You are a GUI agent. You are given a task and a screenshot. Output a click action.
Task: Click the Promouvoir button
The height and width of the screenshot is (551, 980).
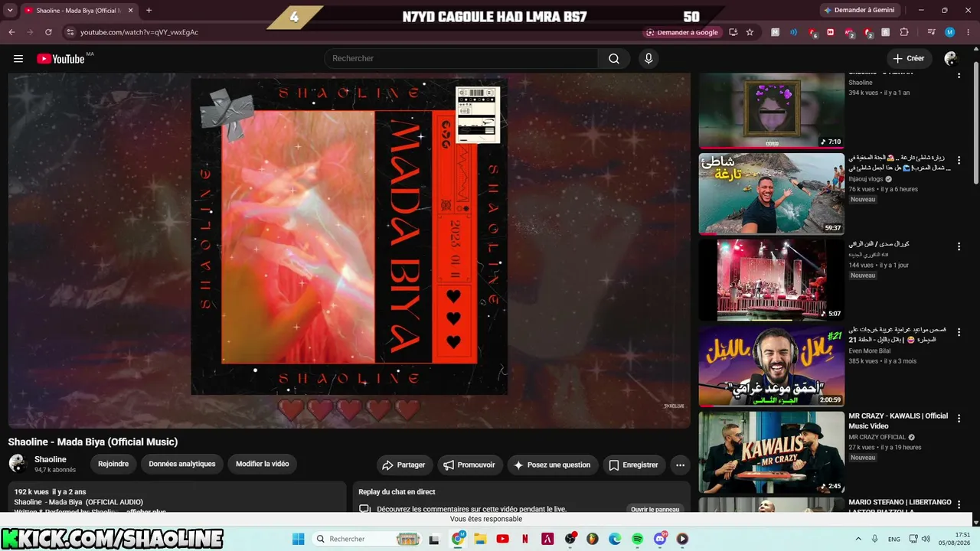point(469,465)
